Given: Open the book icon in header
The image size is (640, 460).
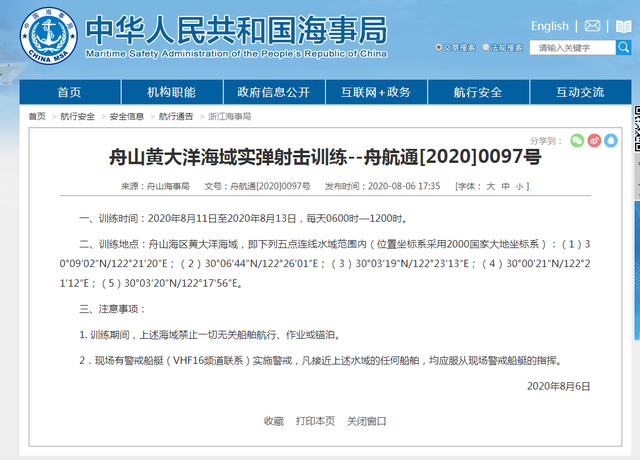Looking at the screenshot, I should click(623, 27).
